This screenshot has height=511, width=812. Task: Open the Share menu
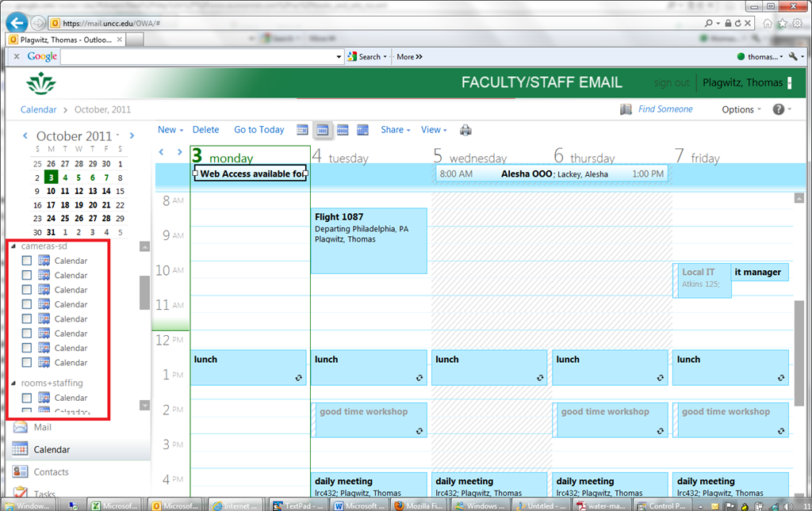pos(395,130)
